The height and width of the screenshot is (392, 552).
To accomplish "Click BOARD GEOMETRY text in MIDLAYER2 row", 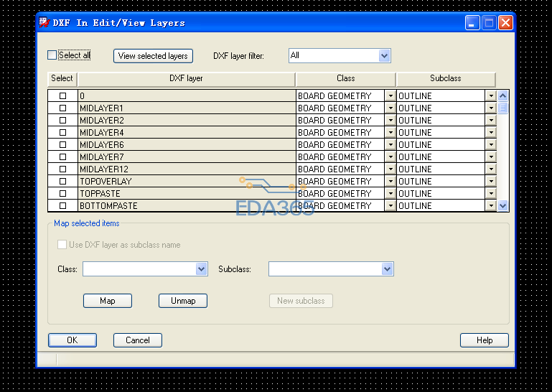I will (x=335, y=121).
